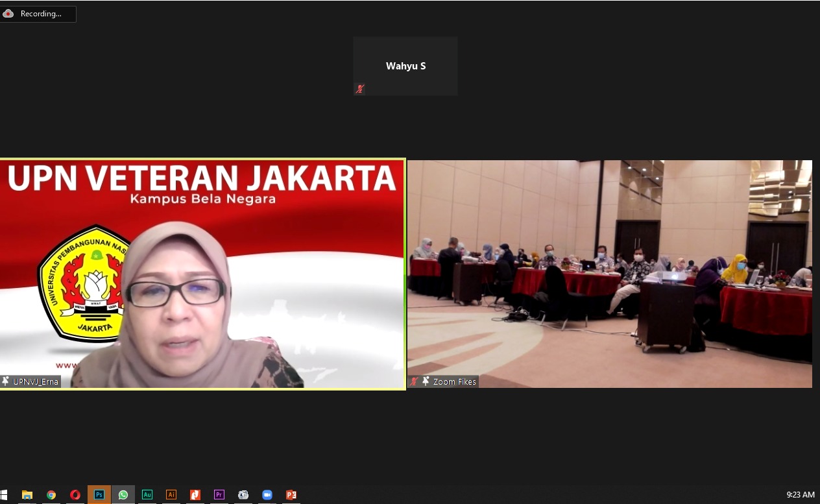820x504 pixels.
Task: Open Adobe Photoshop from the taskbar
Action: pyautogui.click(x=99, y=494)
